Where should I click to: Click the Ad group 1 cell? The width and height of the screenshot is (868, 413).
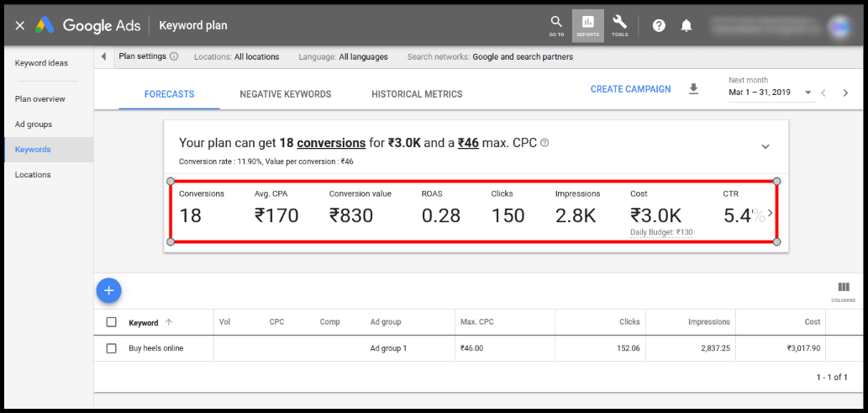[x=388, y=349]
